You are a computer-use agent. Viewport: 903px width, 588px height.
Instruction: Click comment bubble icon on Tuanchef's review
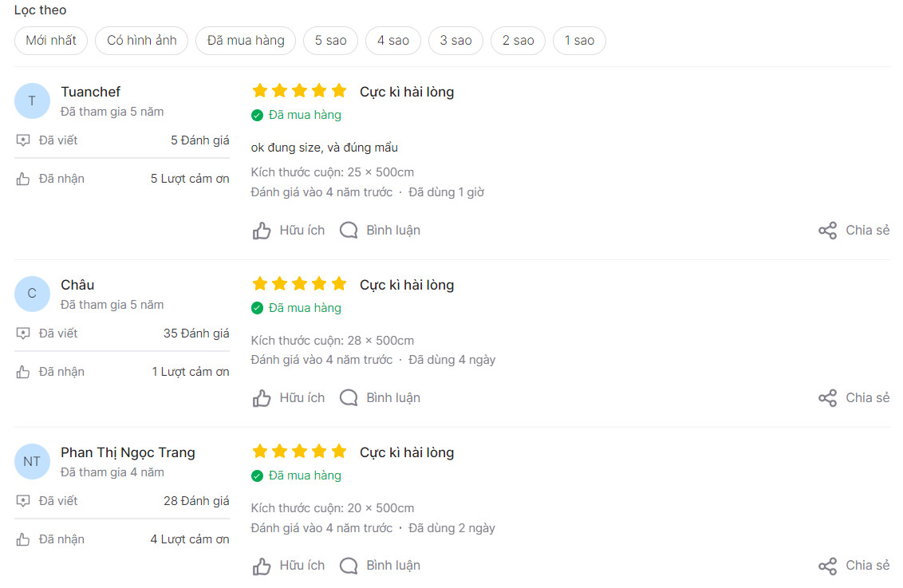tap(349, 231)
